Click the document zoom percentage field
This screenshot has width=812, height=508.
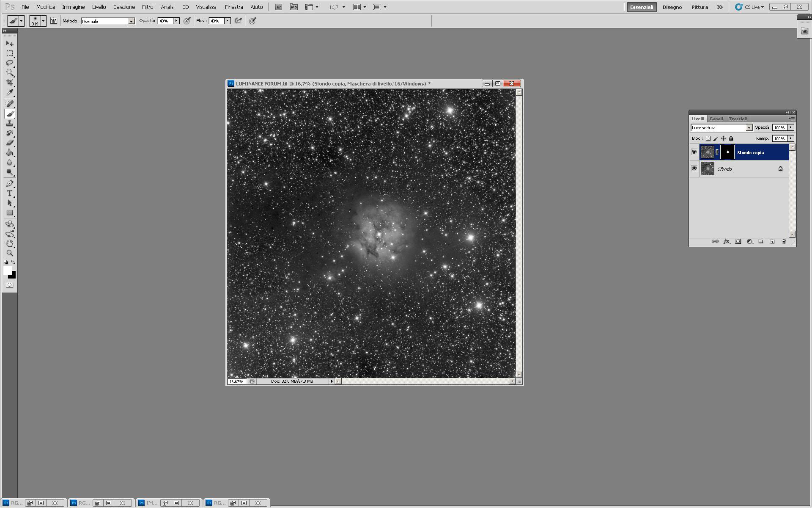pyautogui.click(x=237, y=381)
